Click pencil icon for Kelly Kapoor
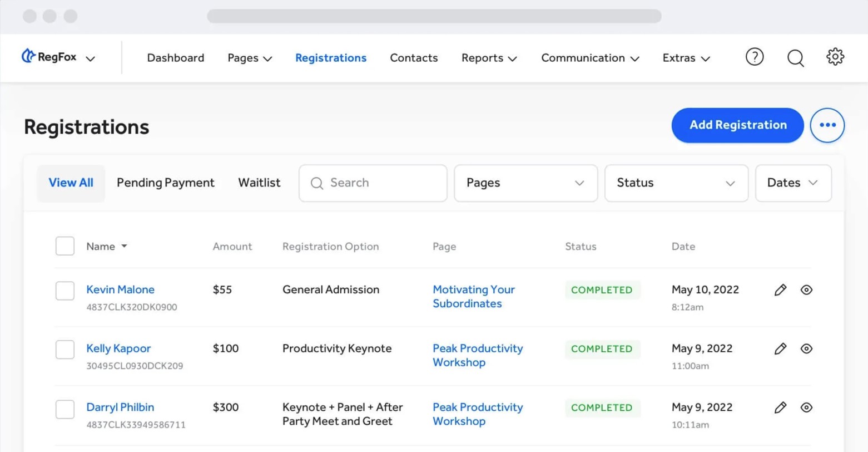Image resolution: width=868 pixels, height=452 pixels. click(780, 349)
